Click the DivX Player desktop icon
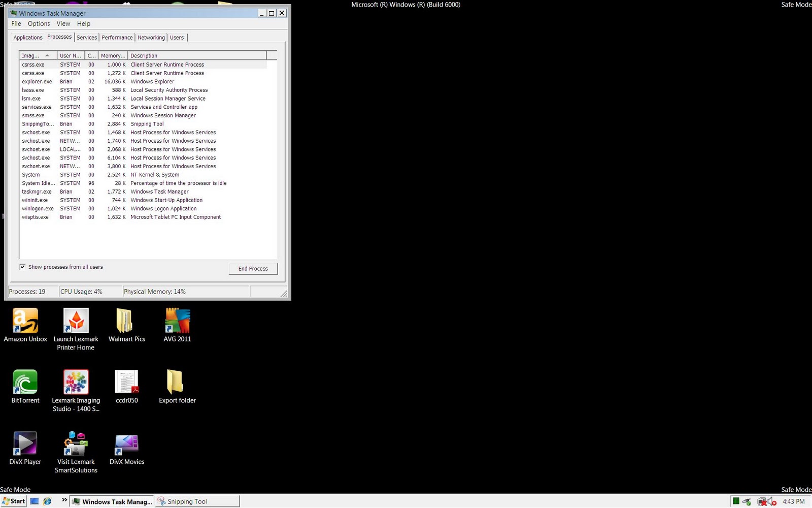 [25, 443]
